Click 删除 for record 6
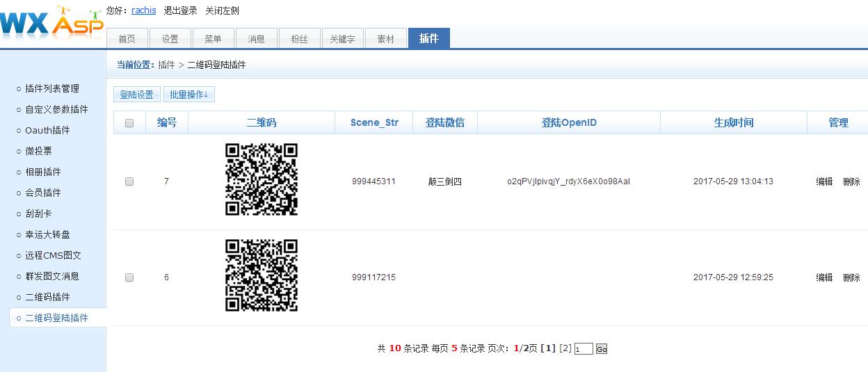The width and height of the screenshot is (868, 372). pyautogui.click(x=851, y=277)
